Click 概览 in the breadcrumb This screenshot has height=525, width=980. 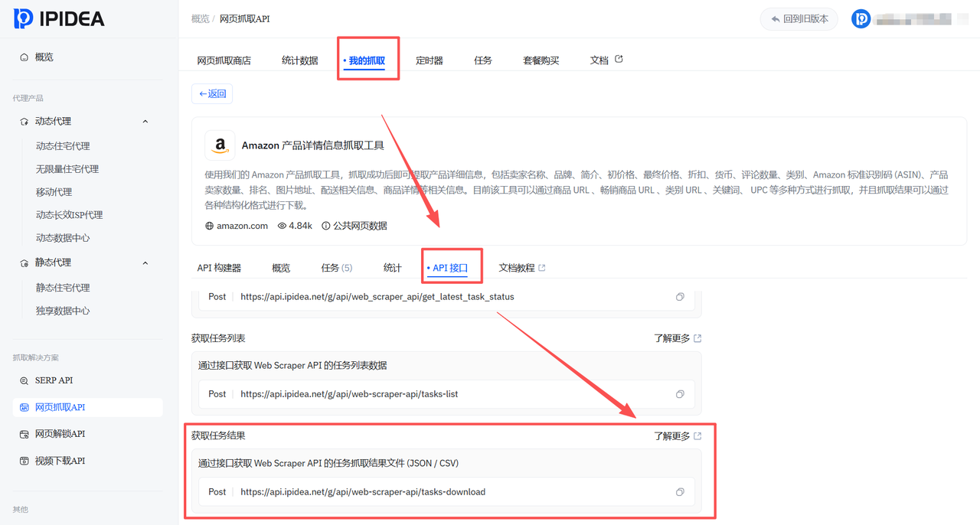tap(200, 18)
